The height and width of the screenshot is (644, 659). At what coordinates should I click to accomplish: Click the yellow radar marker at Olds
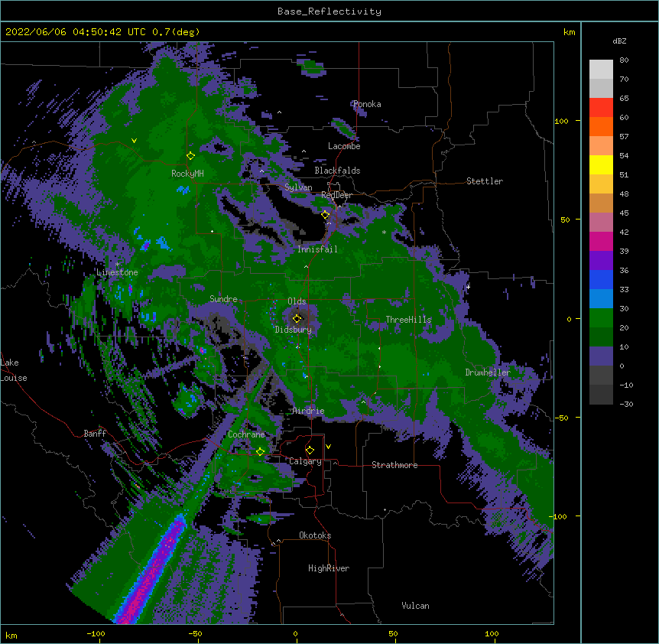[297, 318]
